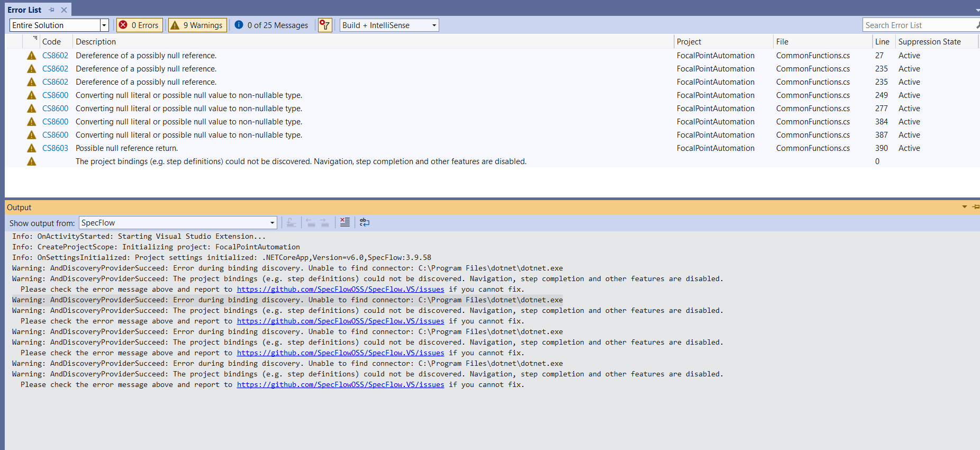The width and height of the screenshot is (980, 450).
Task: Open the Build + IntelliSense dropdown
Action: (x=389, y=25)
